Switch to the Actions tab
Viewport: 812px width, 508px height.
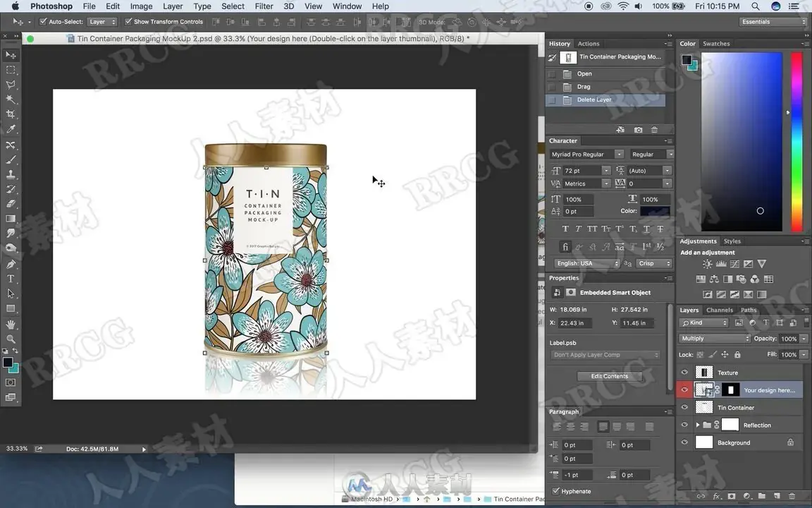coord(589,44)
